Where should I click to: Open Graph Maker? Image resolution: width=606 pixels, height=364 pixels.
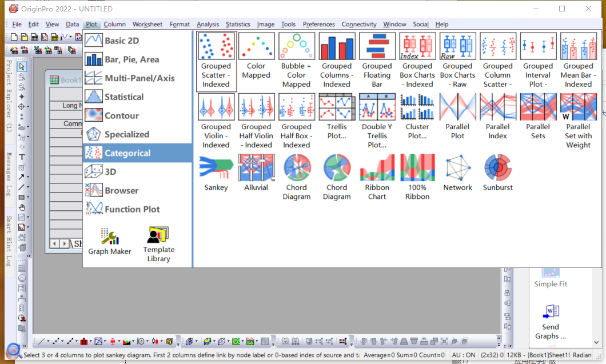tap(110, 241)
